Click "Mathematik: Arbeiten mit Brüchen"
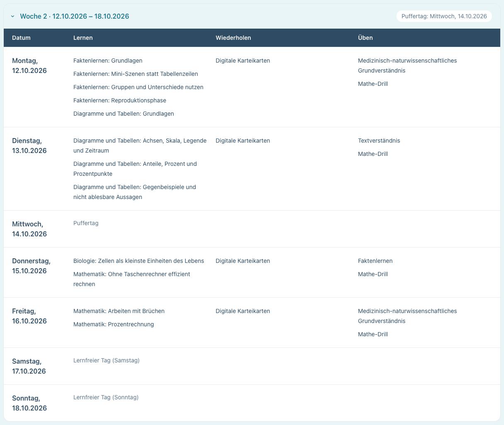Viewport: 504px width, 425px height. [x=119, y=311]
